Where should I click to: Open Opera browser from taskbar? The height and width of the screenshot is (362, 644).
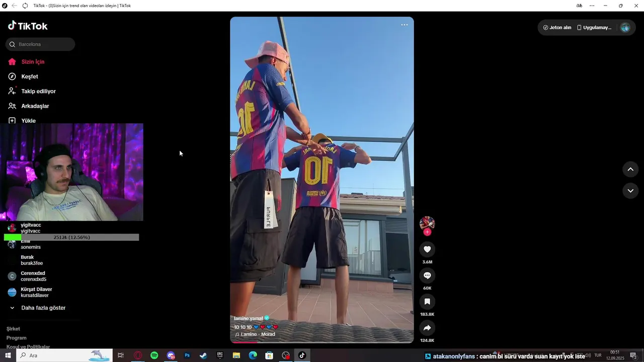tap(138, 355)
